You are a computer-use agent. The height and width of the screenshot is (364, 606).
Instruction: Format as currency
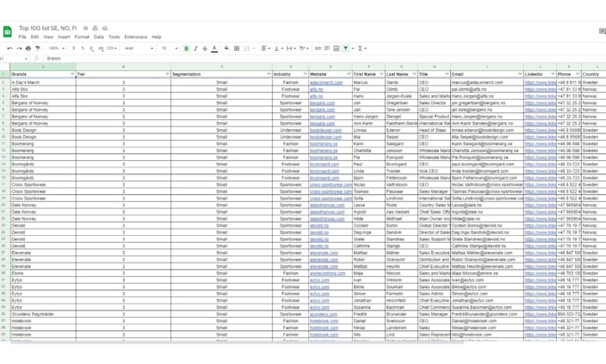click(73, 48)
